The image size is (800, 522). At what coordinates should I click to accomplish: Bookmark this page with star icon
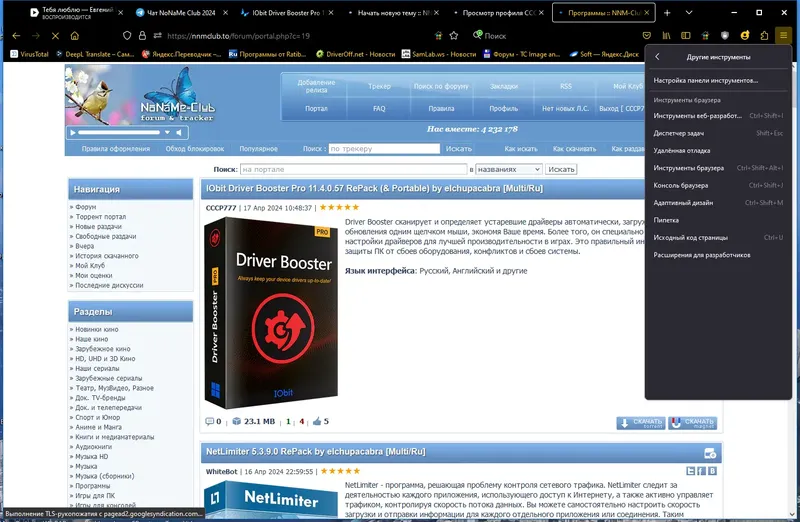pos(454,36)
